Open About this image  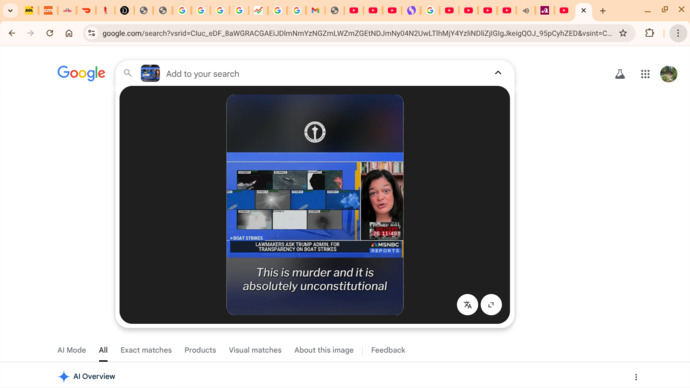[x=324, y=350]
